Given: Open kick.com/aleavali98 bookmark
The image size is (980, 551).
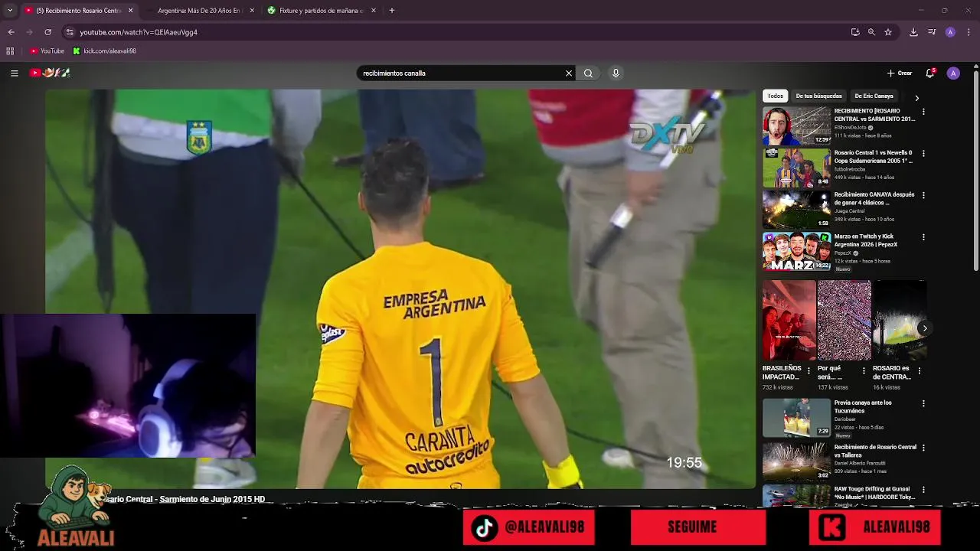Looking at the screenshot, I should [104, 51].
